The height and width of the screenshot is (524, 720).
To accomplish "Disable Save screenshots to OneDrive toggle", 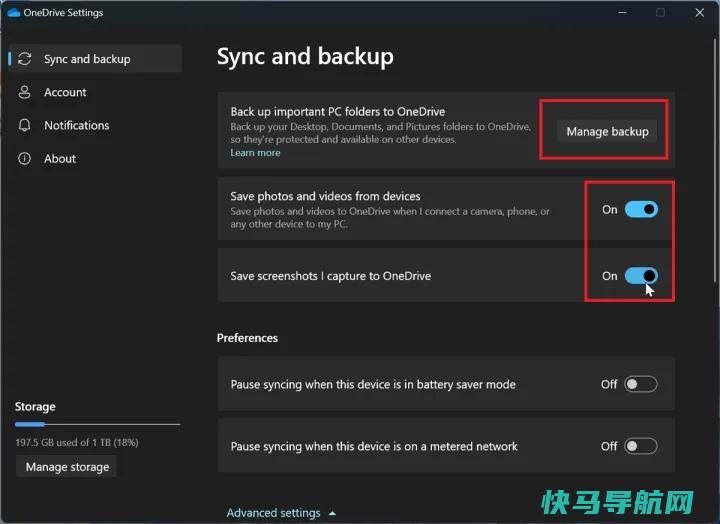I will pyautogui.click(x=641, y=276).
